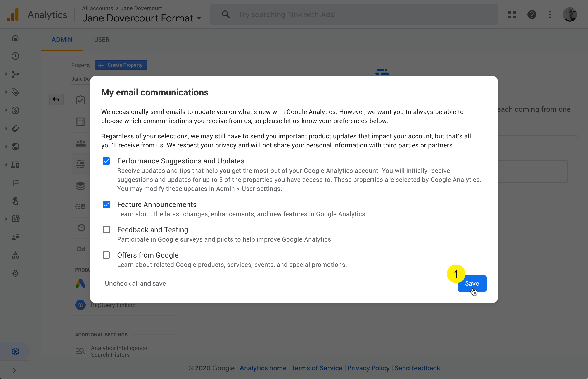
Task: Uncheck Performance Suggestions and Updates
Action: [106, 161]
